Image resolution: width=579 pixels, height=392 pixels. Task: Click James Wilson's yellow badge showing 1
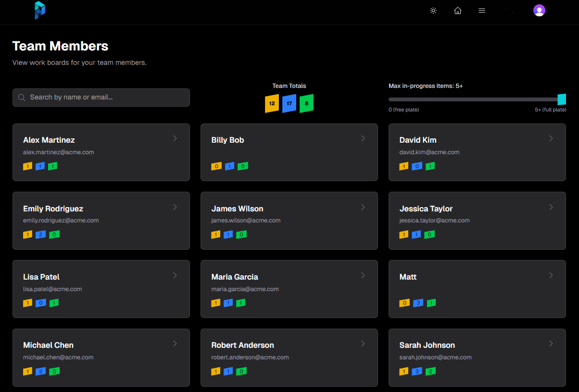point(215,235)
